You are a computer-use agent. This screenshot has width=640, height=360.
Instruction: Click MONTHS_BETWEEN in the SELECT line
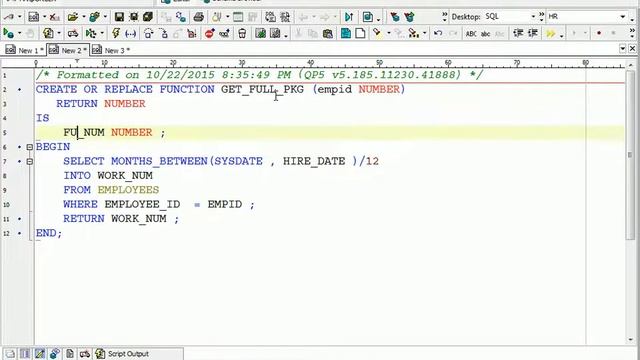pyautogui.click(x=160, y=161)
